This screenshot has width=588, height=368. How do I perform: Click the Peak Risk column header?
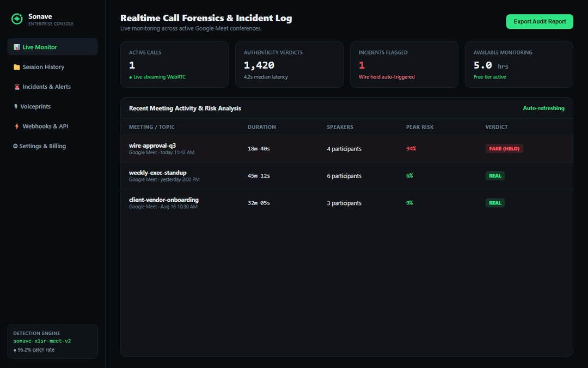pos(420,127)
